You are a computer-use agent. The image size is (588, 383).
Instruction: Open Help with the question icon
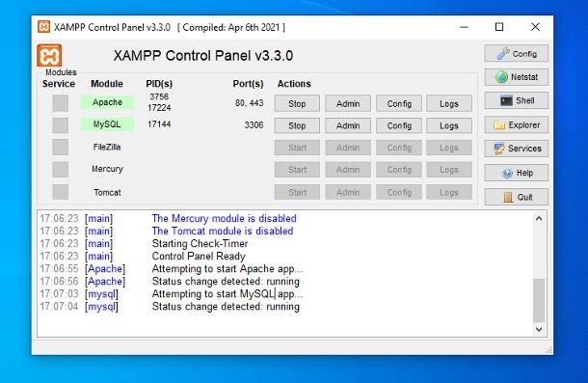coord(516,173)
